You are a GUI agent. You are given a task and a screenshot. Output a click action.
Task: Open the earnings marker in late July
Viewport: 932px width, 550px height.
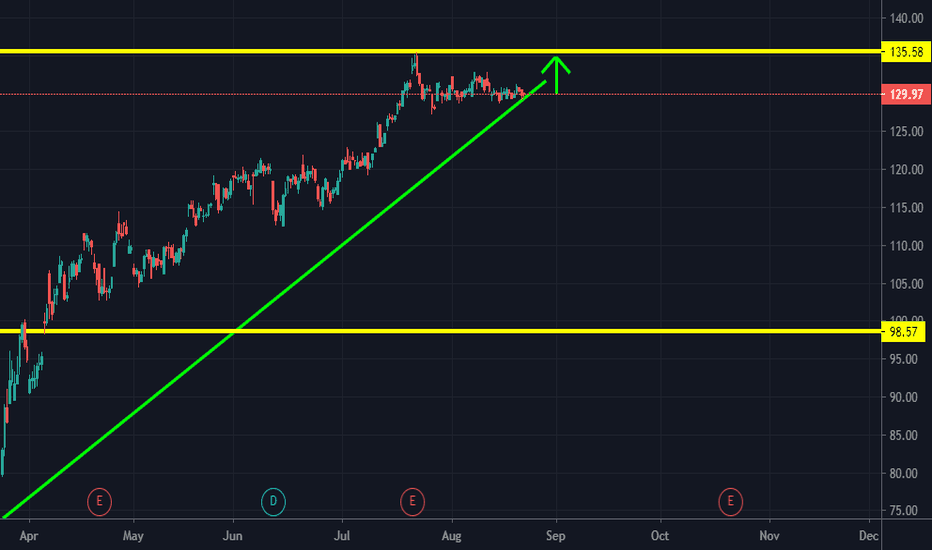(413, 501)
